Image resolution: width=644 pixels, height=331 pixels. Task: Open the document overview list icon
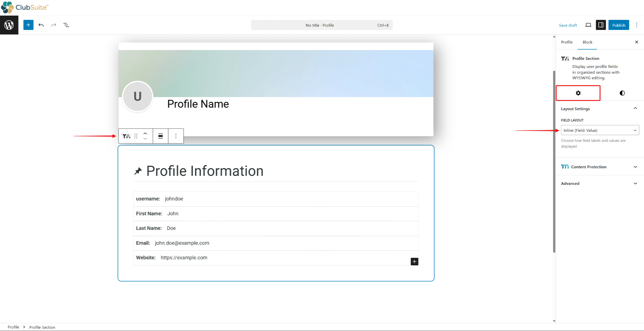(x=66, y=25)
